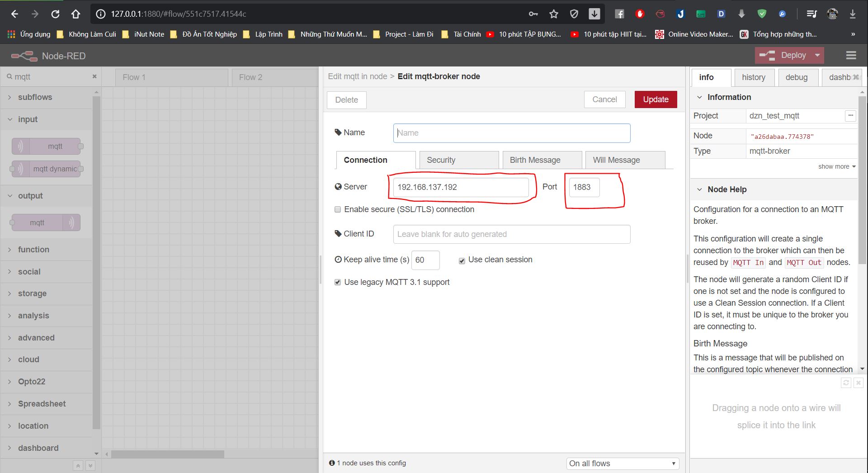Expand the storage palette category
The image size is (868, 473).
tap(46, 293)
